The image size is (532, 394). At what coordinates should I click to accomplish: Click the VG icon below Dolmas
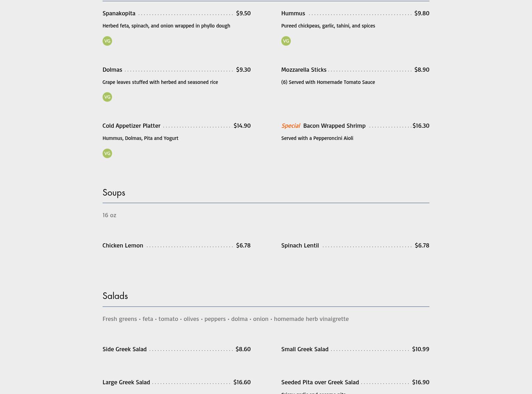pyautogui.click(x=107, y=97)
